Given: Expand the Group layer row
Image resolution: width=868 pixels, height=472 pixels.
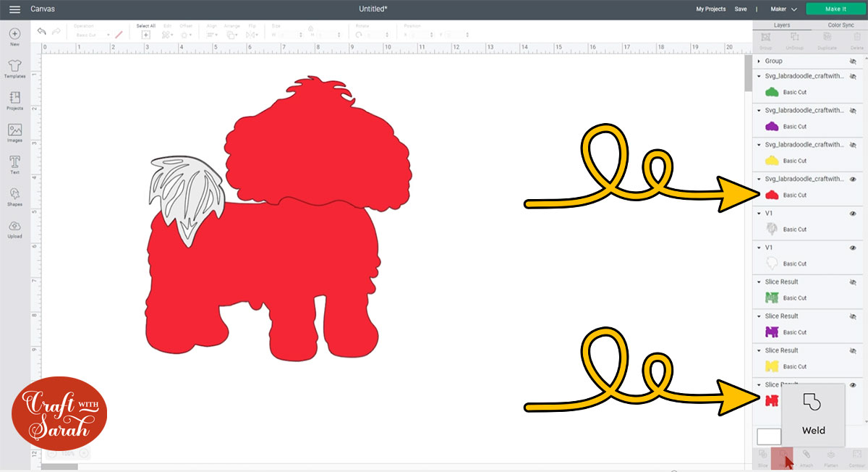Looking at the screenshot, I should pos(759,62).
